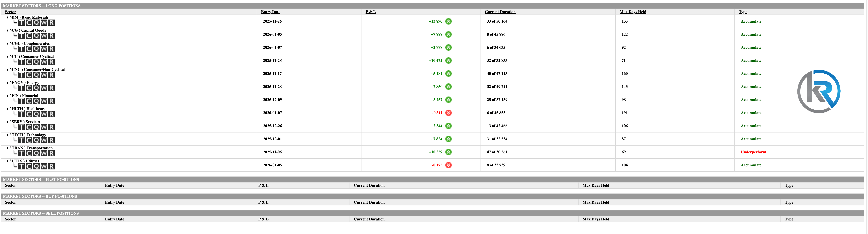
Task: Click the P&L value +7.824
Action: pos(436,139)
